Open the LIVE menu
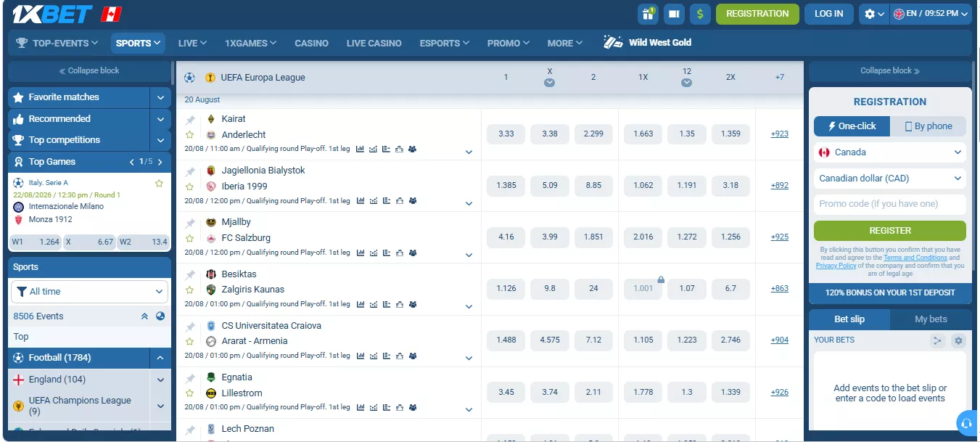The height and width of the screenshot is (442, 980). tap(192, 43)
